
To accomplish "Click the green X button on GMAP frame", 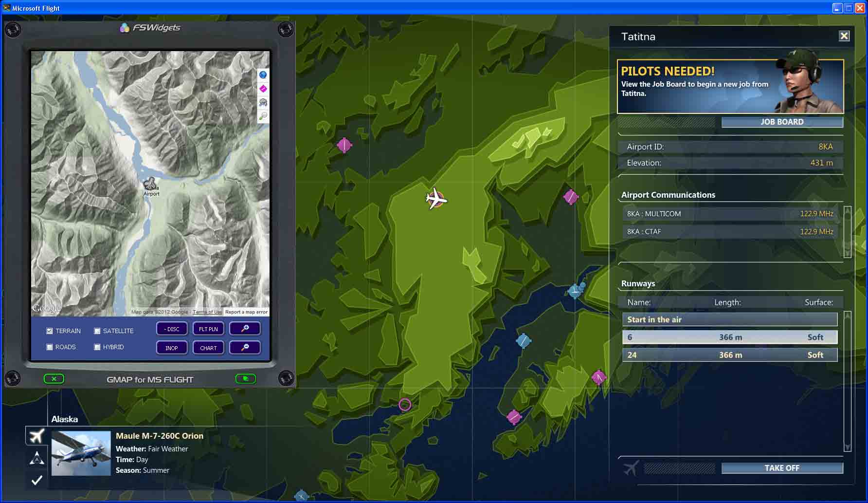I will point(54,379).
